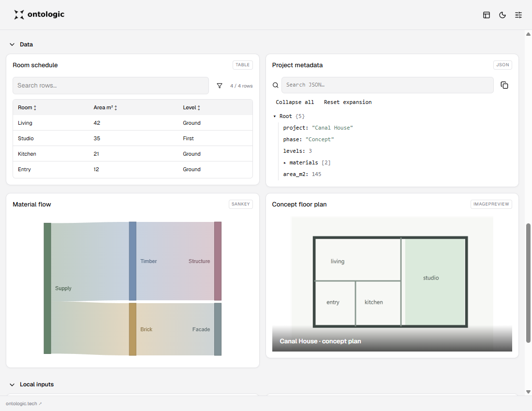
Task: Expand the materials JSON node
Action: pos(285,163)
